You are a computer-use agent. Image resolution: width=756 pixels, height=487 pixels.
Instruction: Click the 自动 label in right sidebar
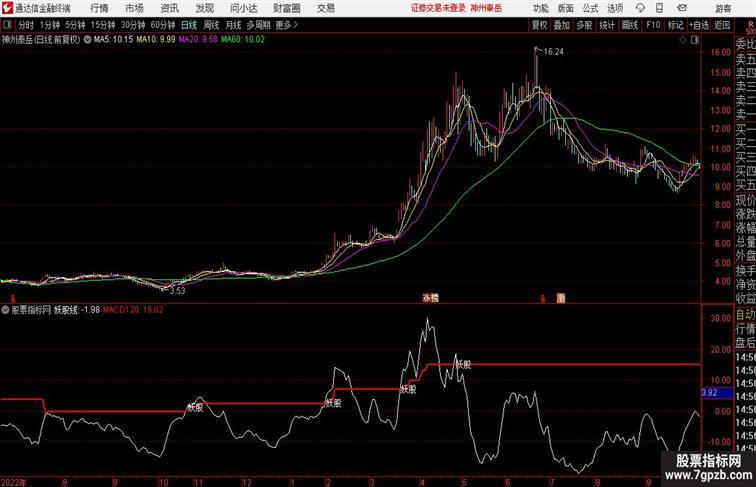point(746,315)
